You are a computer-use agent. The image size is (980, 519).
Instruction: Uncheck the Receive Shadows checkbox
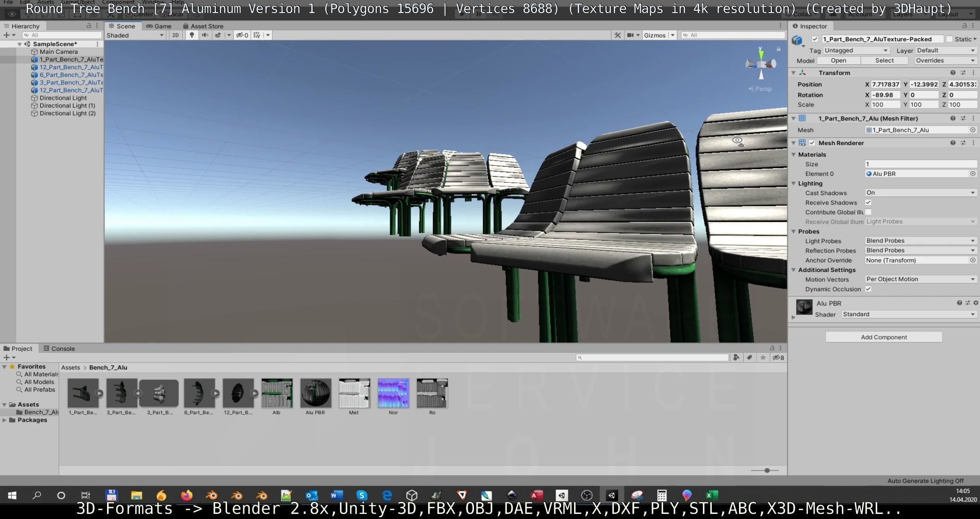click(x=868, y=203)
